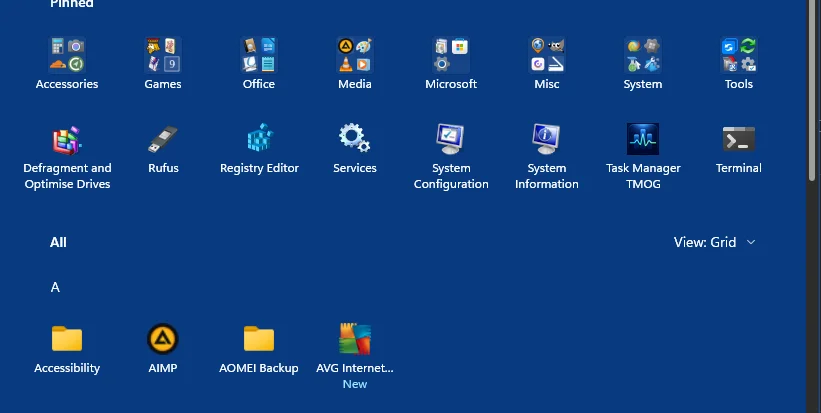Click the All section heading

click(58, 242)
